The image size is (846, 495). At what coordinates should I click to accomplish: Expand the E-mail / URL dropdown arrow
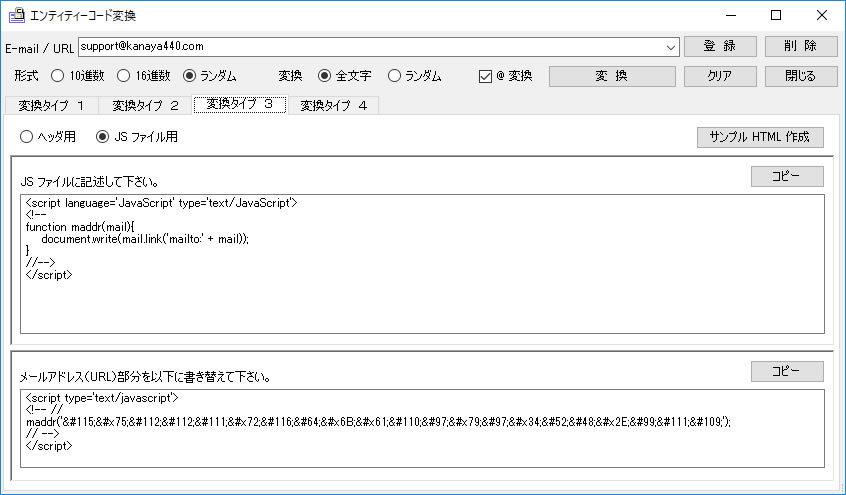[671, 48]
